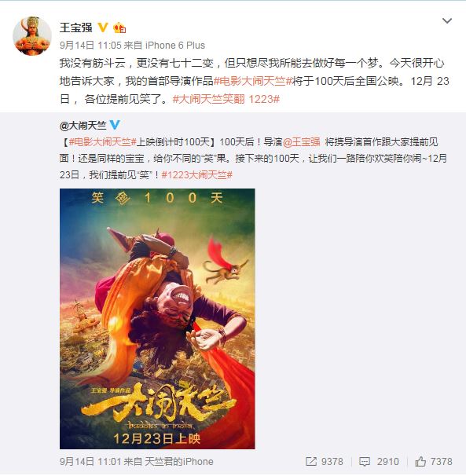Click the iPhone 6 Plus source link
466x476 pixels.
(175, 46)
